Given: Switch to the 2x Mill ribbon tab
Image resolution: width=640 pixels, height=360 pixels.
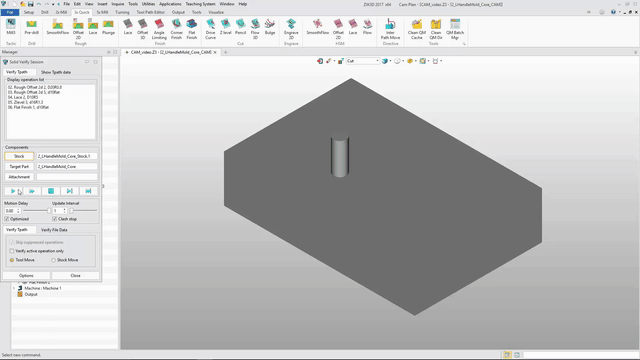Looking at the screenshot, I should (61, 12).
